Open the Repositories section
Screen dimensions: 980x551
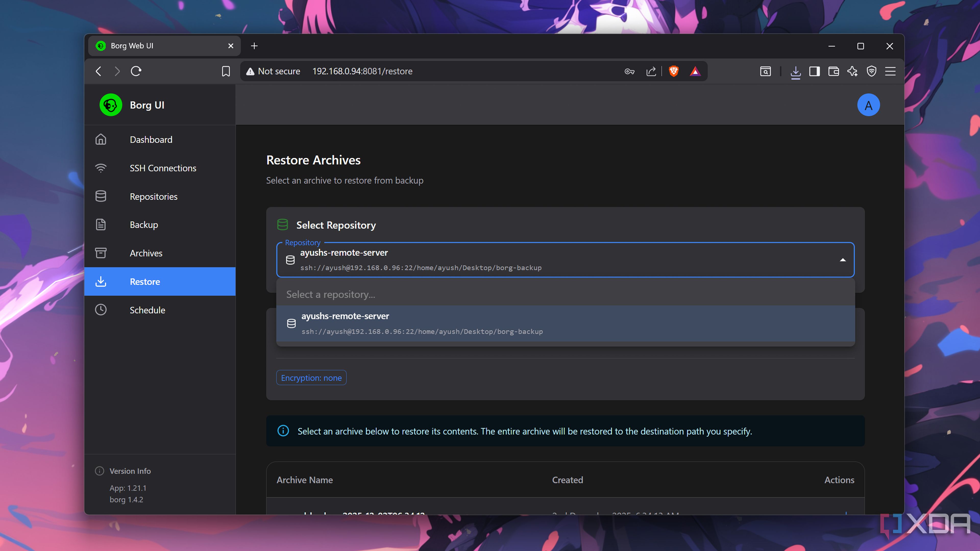point(160,197)
